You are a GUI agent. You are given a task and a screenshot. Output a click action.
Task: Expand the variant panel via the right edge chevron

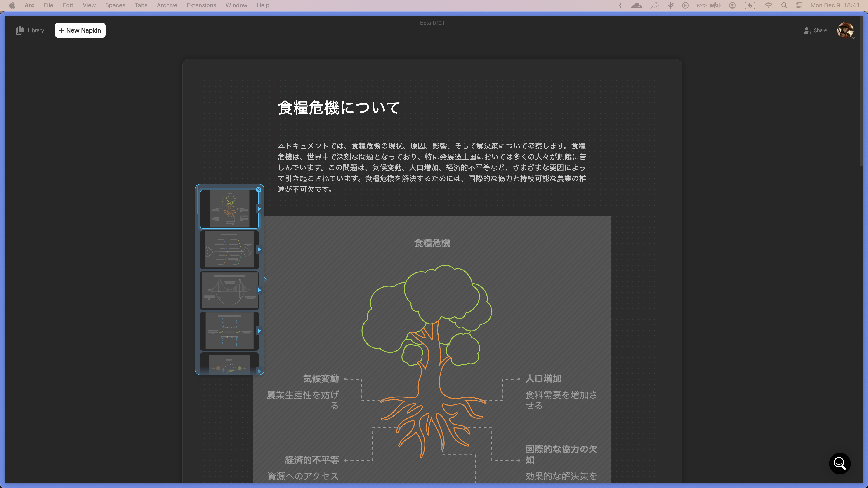[x=265, y=280]
